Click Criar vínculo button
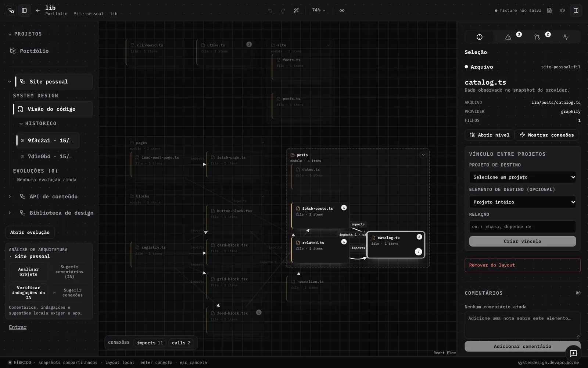Screen dimensions: 588x368 tap(522, 241)
